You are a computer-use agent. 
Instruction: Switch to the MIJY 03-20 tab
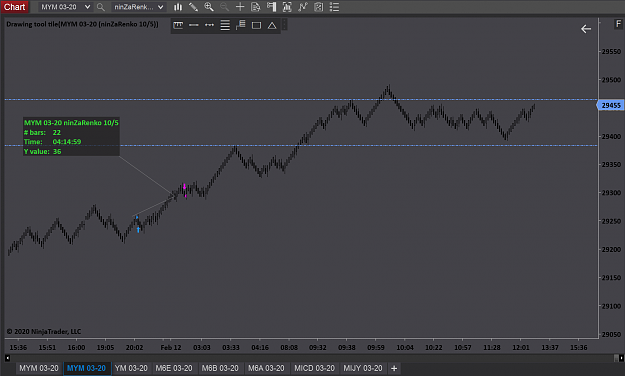coord(363,368)
